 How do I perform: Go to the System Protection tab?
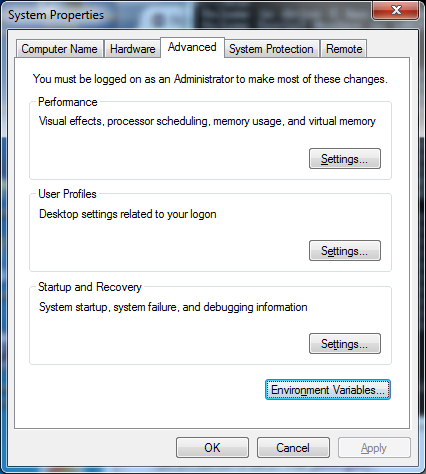pos(271,49)
